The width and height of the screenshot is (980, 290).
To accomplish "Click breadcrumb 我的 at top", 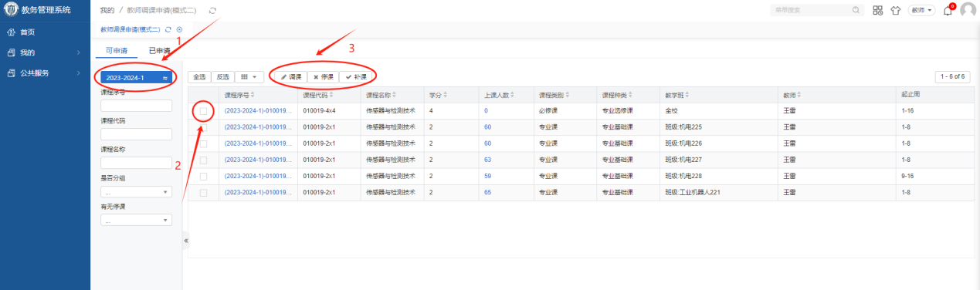I will (x=107, y=11).
